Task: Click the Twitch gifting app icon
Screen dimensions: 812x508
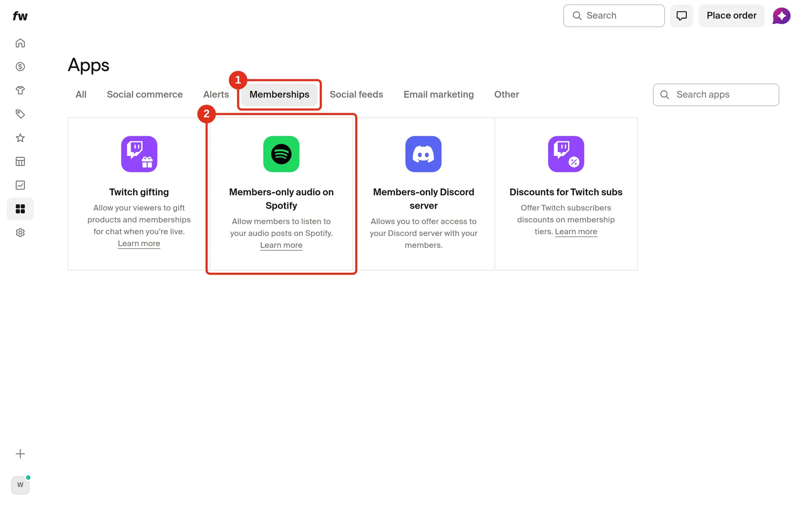Action: (x=139, y=154)
